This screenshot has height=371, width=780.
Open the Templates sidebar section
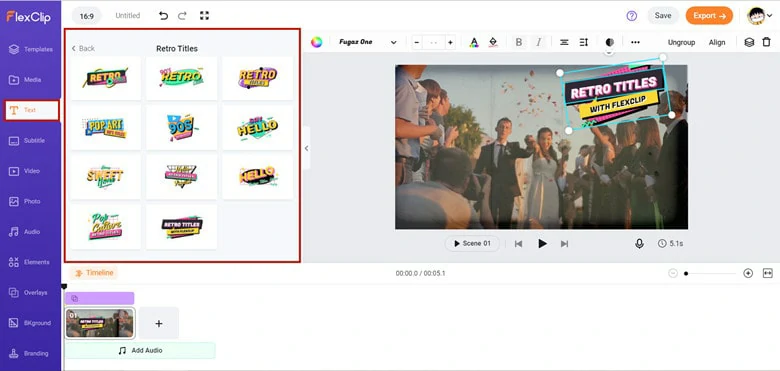(x=30, y=49)
